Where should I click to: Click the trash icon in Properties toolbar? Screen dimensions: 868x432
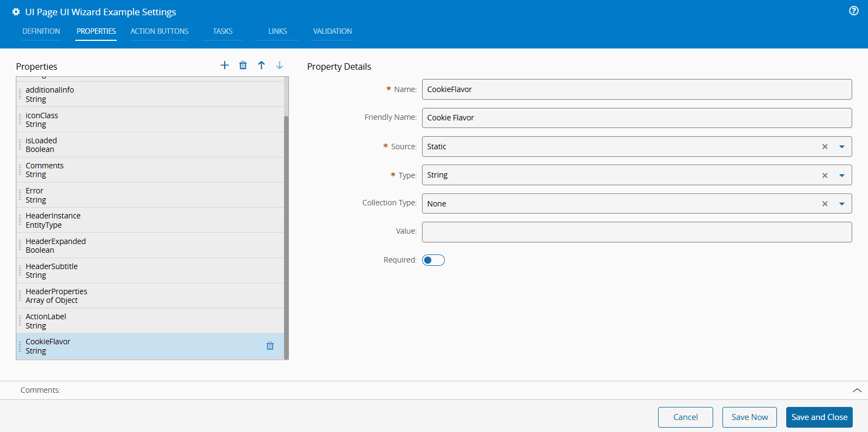pyautogui.click(x=243, y=65)
